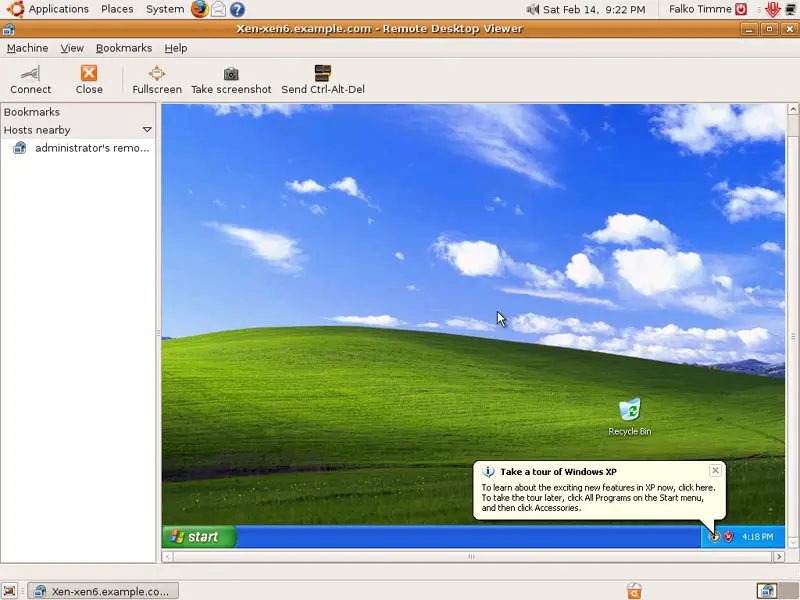Click the network monitor panel icon

(791, 9)
